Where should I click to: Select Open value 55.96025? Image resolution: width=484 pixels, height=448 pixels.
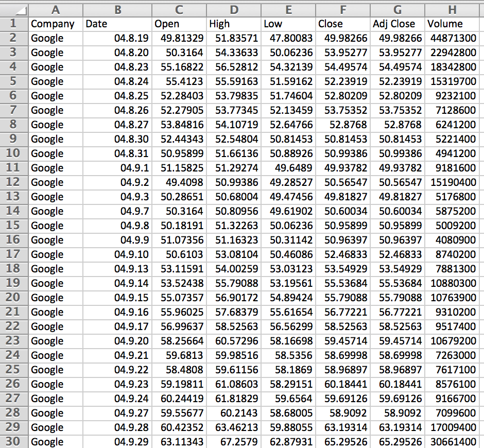click(179, 312)
